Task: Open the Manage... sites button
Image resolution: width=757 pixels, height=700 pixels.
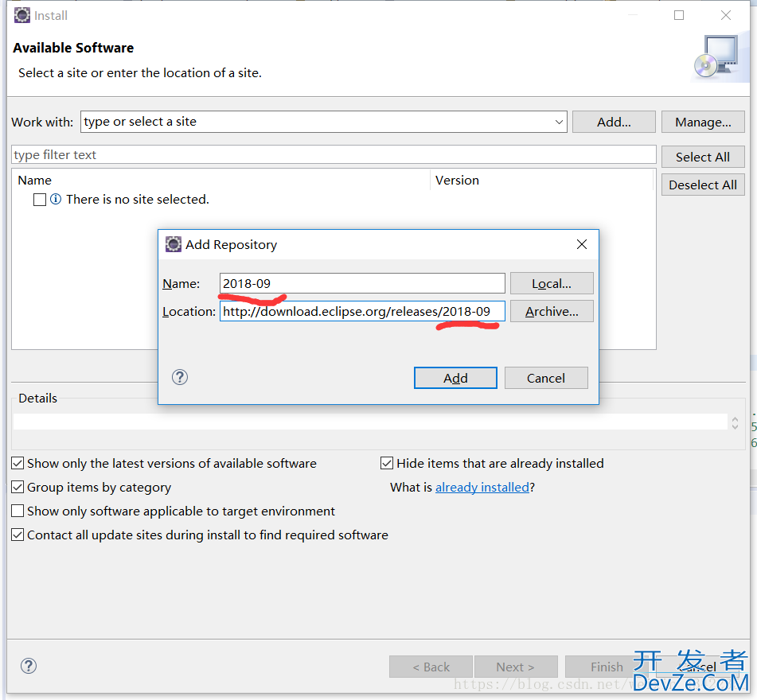Action: coord(703,122)
